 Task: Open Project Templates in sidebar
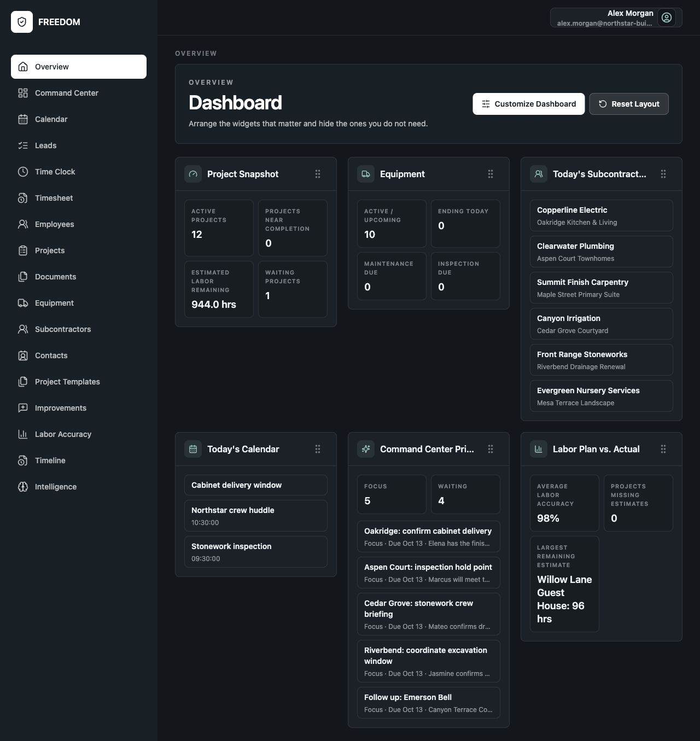coord(79,382)
